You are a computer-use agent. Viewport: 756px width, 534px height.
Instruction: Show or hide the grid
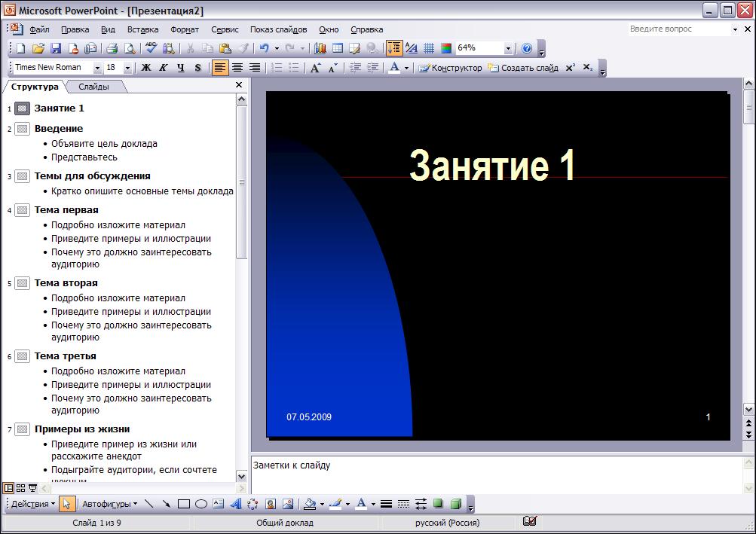click(429, 48)
